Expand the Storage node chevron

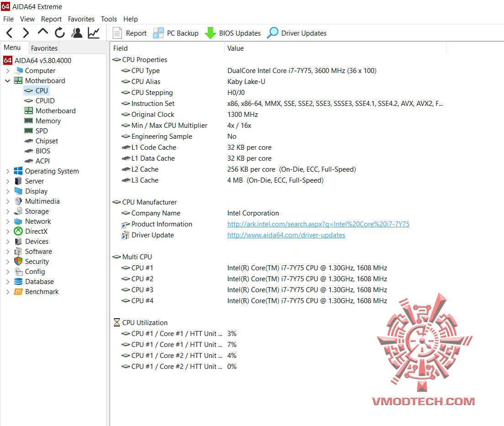8,211
